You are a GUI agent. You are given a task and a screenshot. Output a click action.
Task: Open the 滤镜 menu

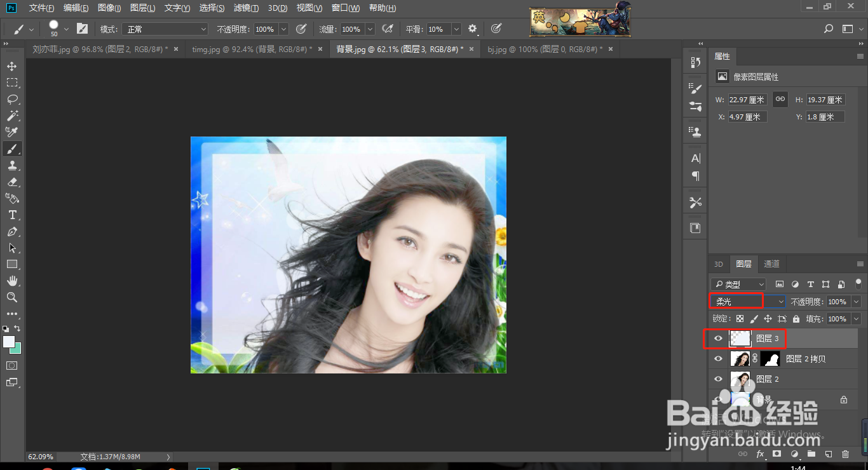coord(246,8)
